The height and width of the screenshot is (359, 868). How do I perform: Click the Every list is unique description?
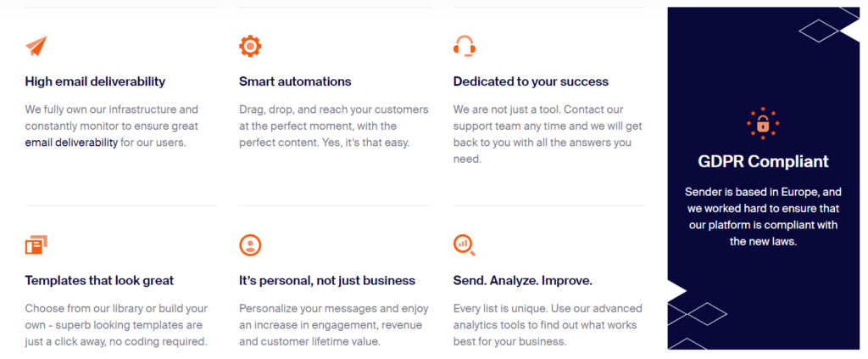click(x=548, y=325)
